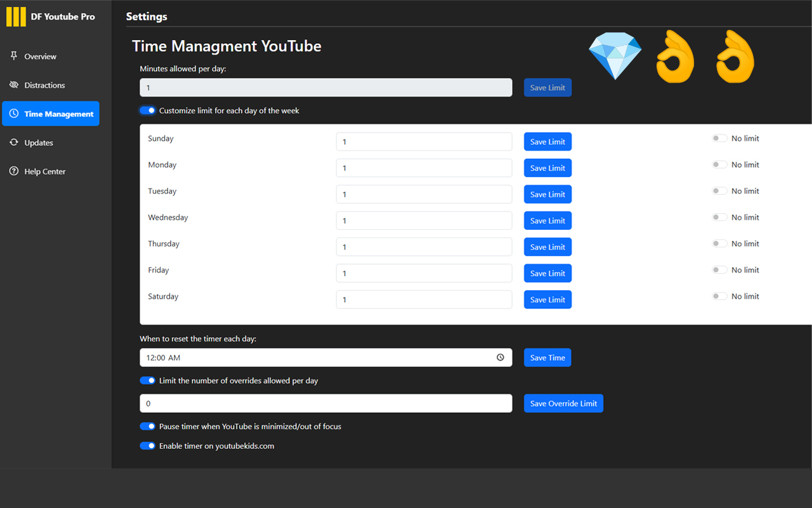Click the Monday minutes input field
The image size is (812, 508).
(424, 168)
